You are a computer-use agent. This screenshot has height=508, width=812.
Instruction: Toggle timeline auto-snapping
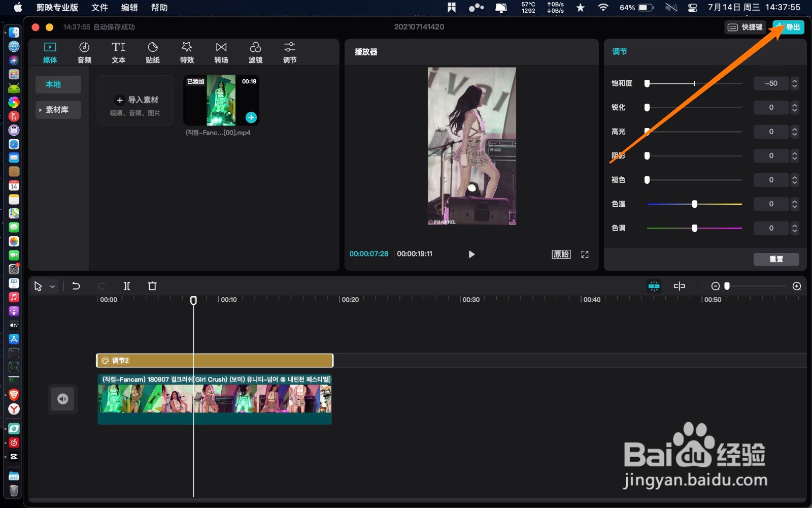pos(654,286)
